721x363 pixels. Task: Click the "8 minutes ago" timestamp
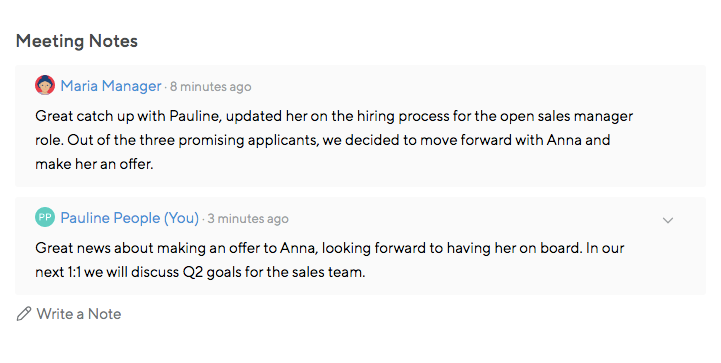211,86
